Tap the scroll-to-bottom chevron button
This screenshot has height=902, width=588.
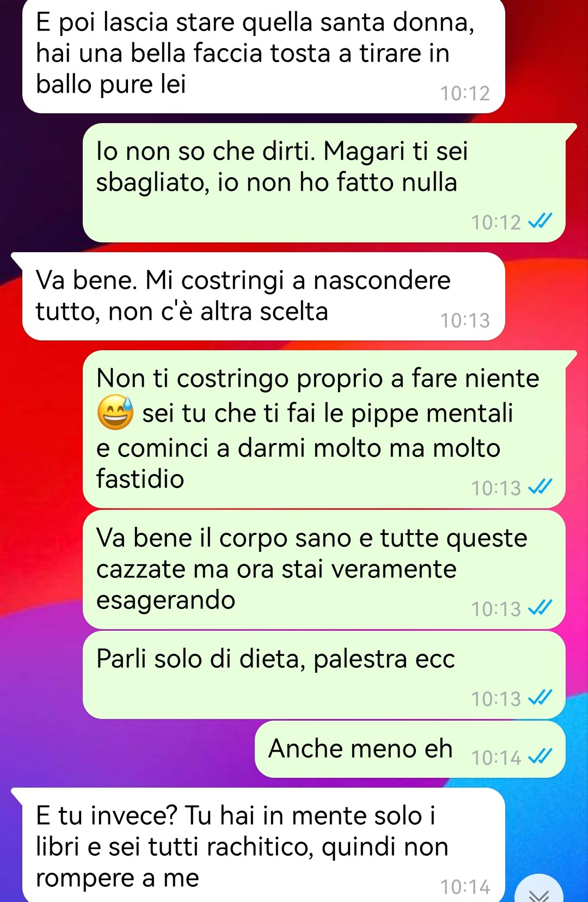(x=538, y=890)
